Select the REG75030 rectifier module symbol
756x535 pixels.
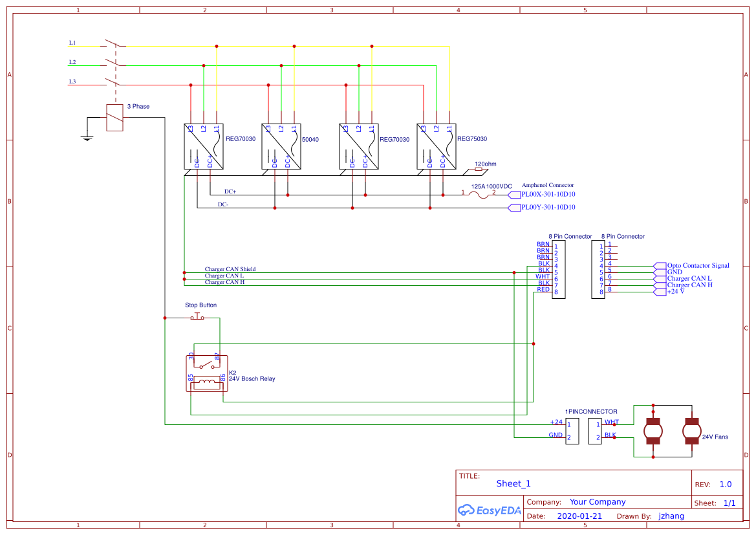[437, 146]
